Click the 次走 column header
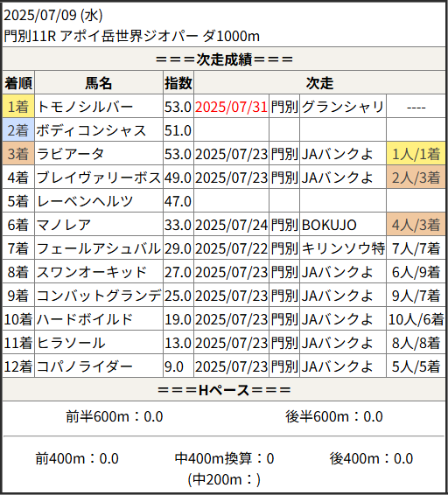The height and width of the screenshot is (495, 448). click(x=319, y=83)
